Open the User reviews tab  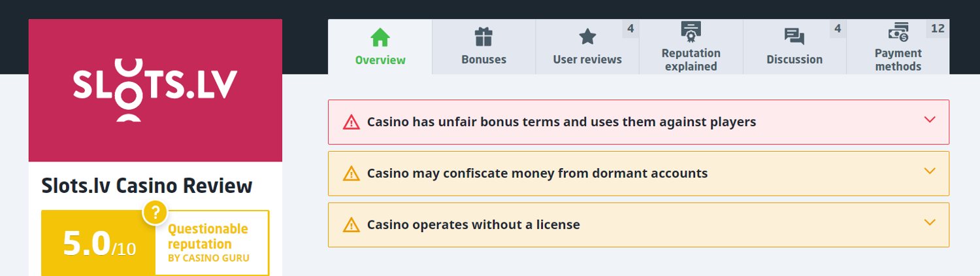click(587, 60)
